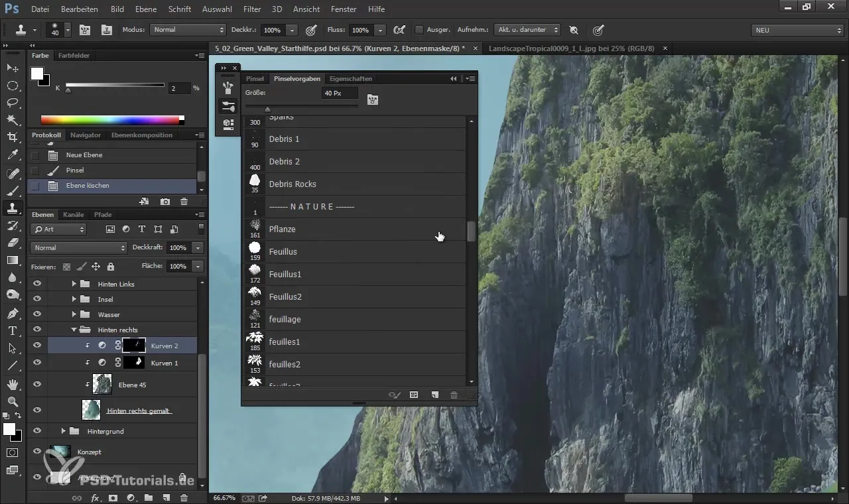
Task: Select the Pen tool
Action: pyautogui.click(x=13, y=313)
